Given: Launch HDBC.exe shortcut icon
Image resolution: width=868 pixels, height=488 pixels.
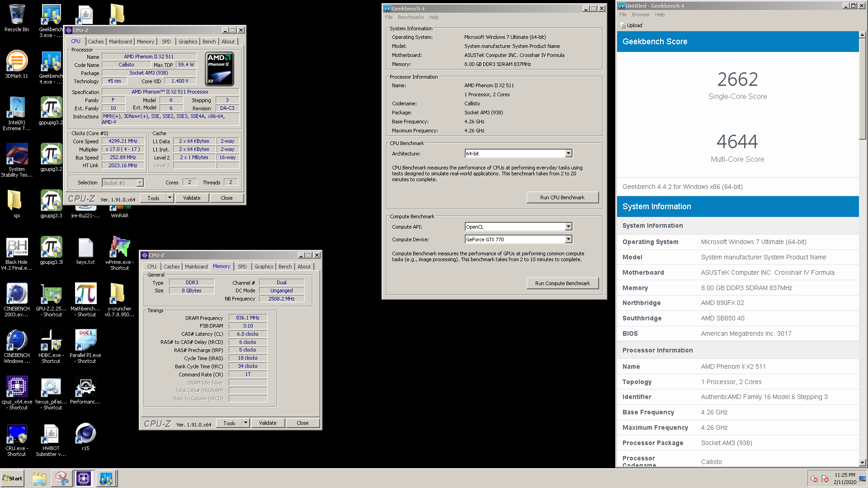Looking at the screenshot, I should coord(51,347).
